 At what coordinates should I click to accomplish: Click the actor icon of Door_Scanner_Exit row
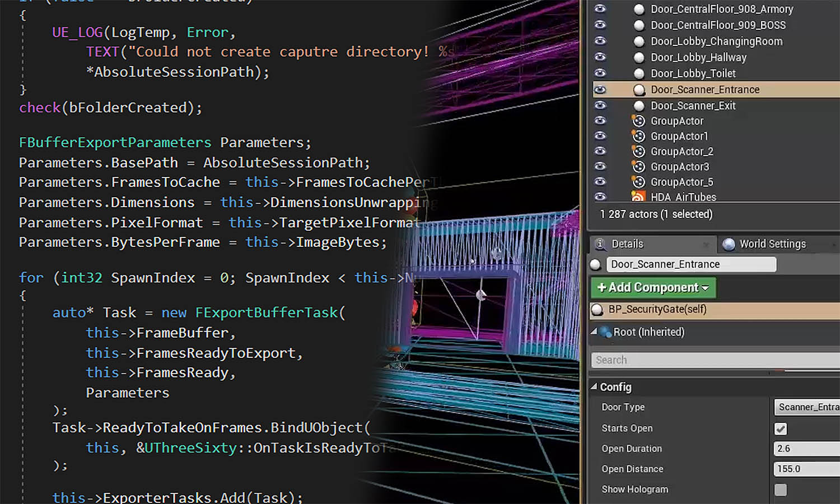pos(639,106)
